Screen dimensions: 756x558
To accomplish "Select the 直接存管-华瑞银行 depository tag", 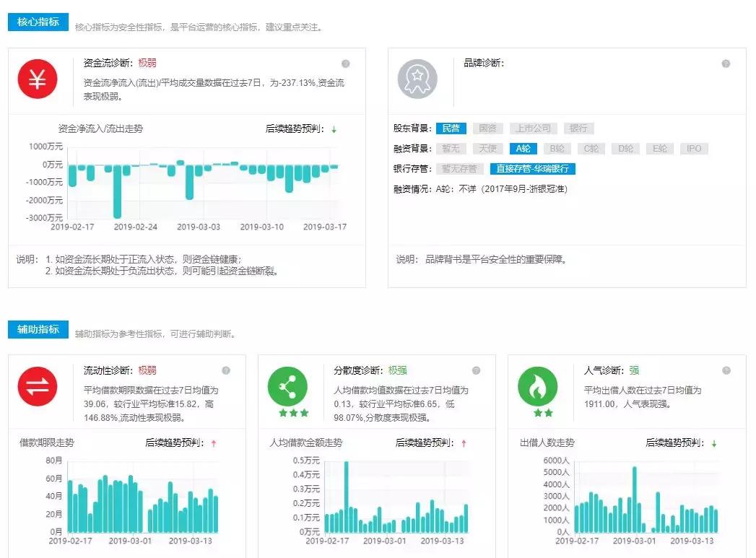I will coord(532,169).
